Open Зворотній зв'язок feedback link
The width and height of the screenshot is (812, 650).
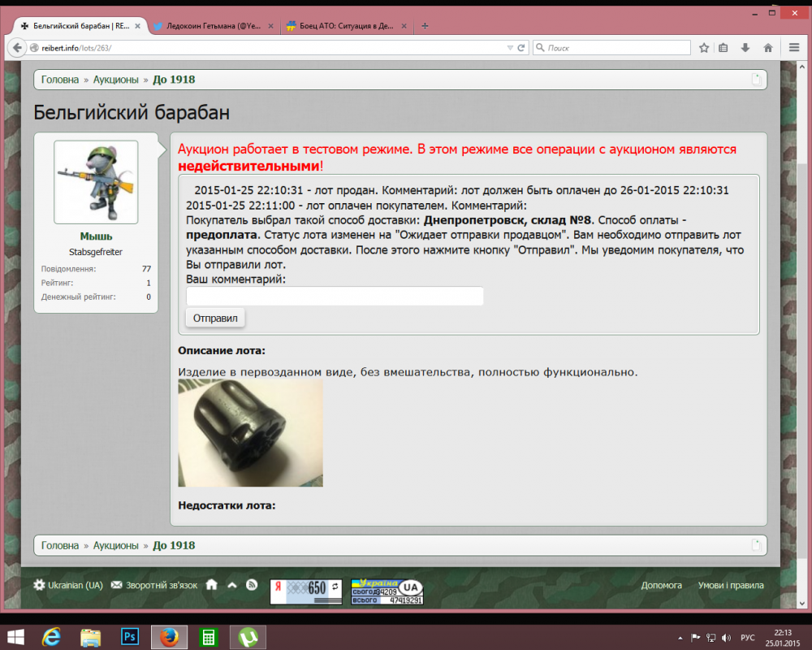click(154, 585)
